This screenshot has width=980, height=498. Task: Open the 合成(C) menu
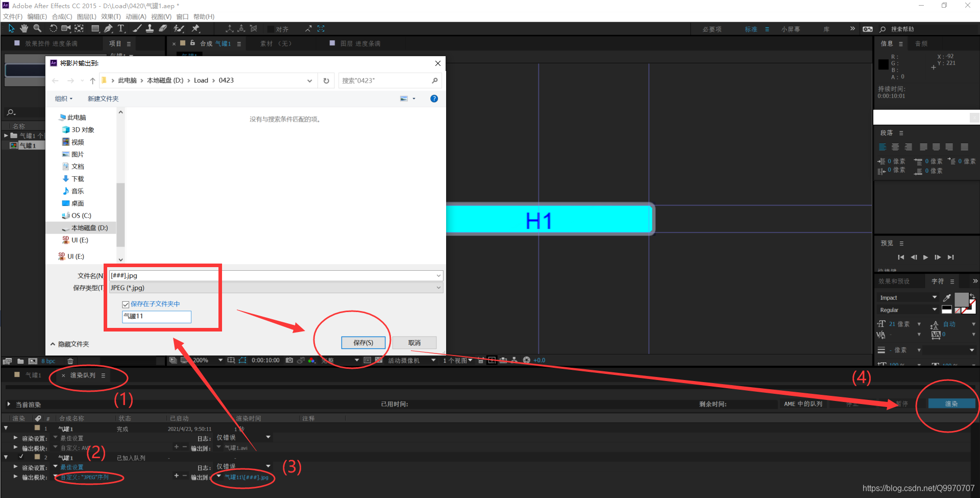tap(62, 17)
